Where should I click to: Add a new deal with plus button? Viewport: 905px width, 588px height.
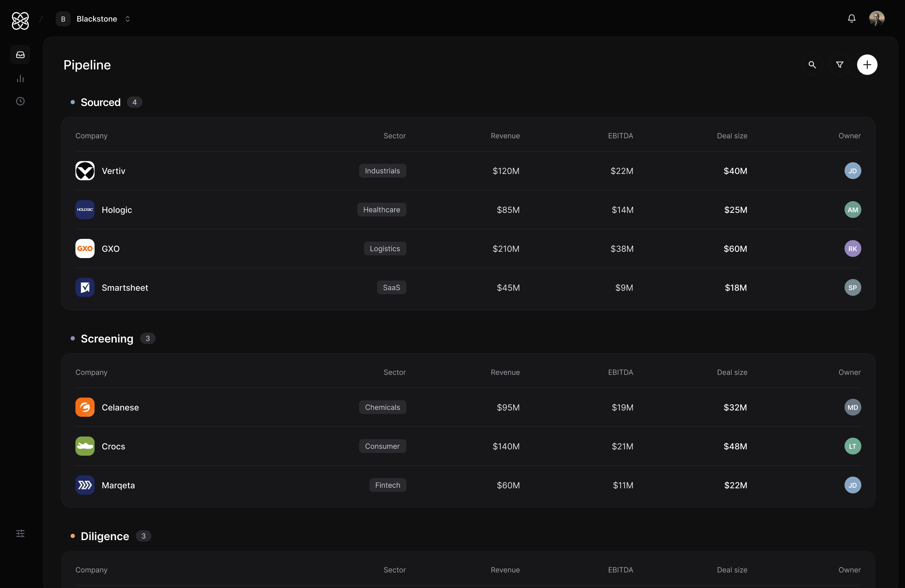pos(867,65)
